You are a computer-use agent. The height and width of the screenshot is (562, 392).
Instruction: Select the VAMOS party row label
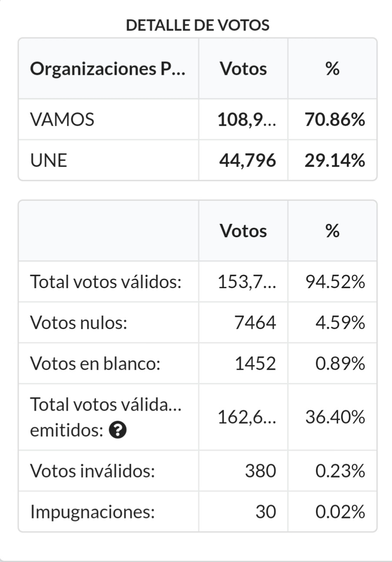(x=62, y=120)
